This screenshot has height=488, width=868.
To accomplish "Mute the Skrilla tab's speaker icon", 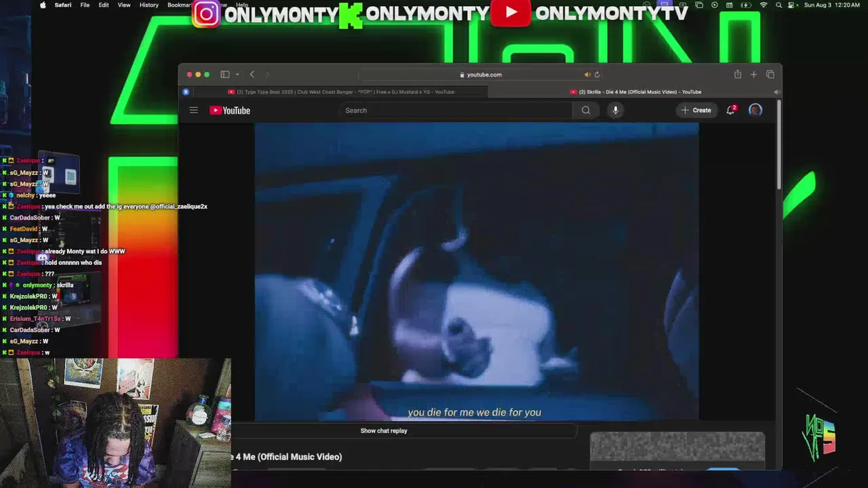I will click(x=776, y=91).
